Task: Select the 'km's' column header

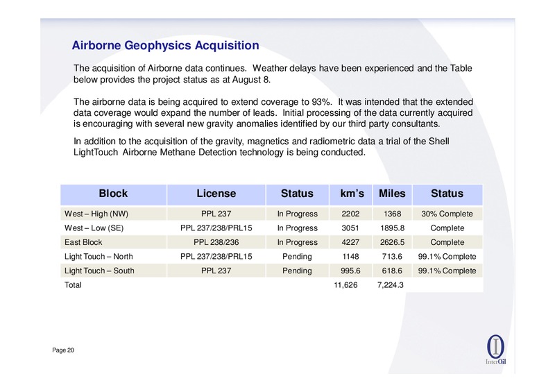Action: click(x=351, y=194)
